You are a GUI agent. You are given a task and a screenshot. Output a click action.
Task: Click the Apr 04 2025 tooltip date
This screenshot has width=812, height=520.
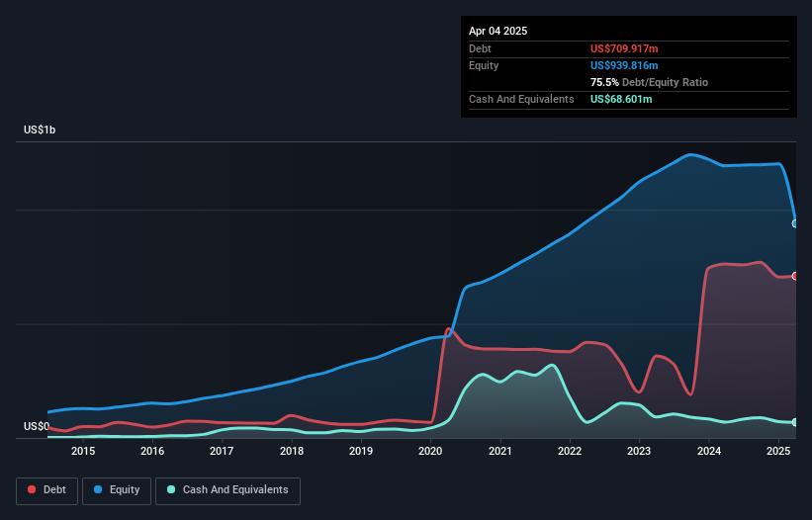coord(498,31)
